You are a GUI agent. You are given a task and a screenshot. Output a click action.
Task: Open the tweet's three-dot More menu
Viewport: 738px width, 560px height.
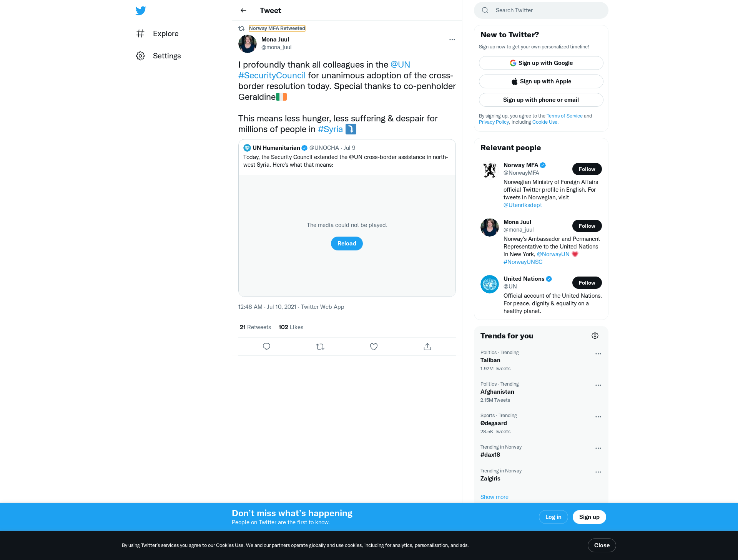pyautogui.click(x=452, y=40)
